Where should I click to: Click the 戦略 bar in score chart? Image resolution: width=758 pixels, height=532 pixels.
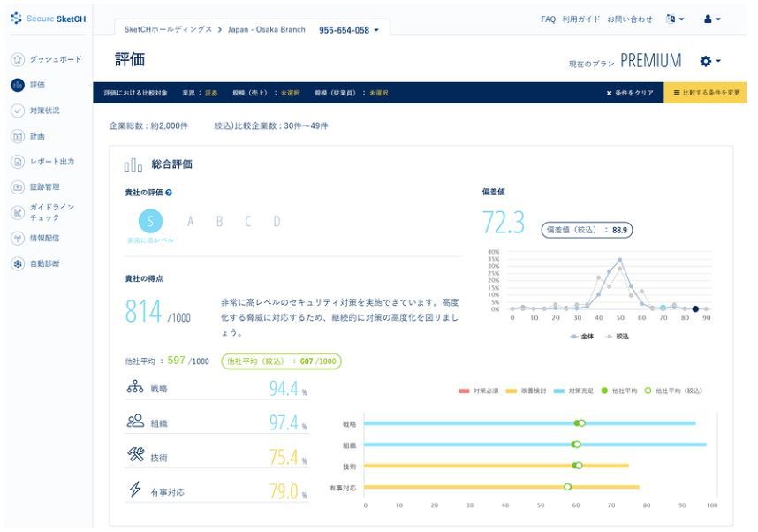tap(530, 423)
